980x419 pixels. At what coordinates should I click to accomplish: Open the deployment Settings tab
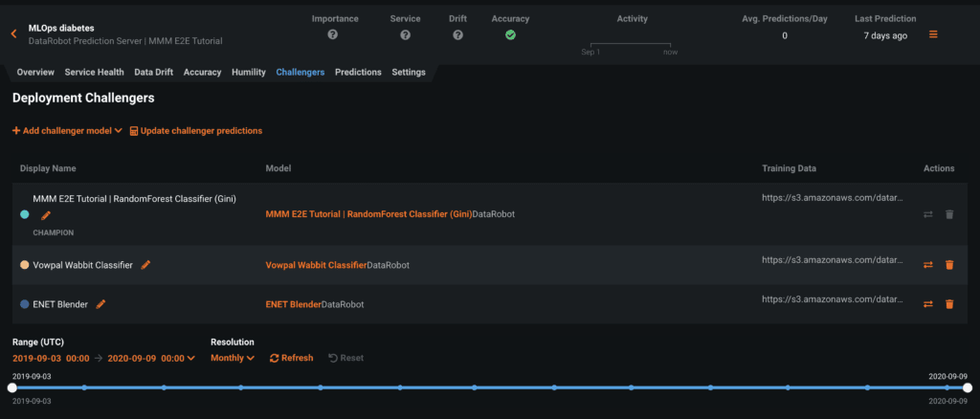click(409, 73)
